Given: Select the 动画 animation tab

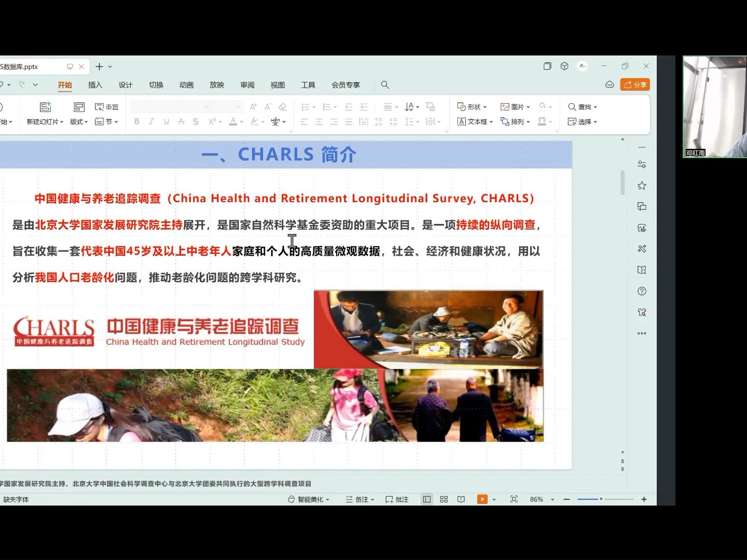Looking at the screenshot, I should [x=186, y=85].
